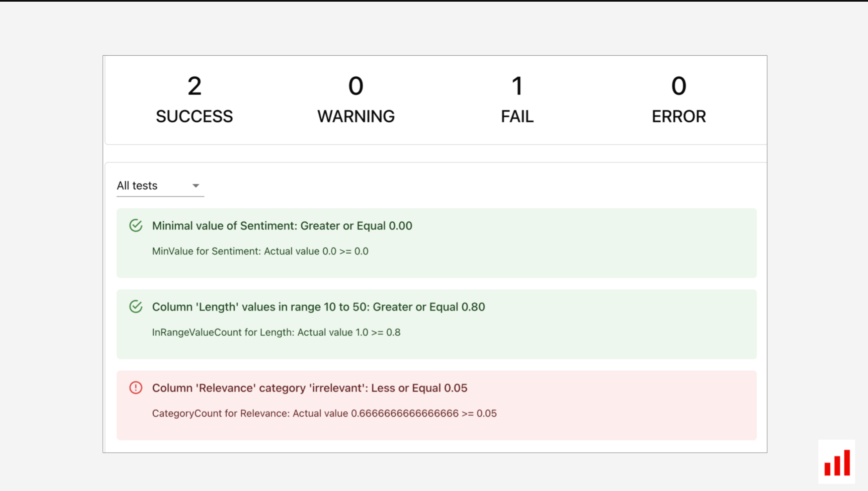Image resolution: width=868 pixels, height=491 pixels.
Task: Open the All tests dropdown
Action: tap(160, 186)
